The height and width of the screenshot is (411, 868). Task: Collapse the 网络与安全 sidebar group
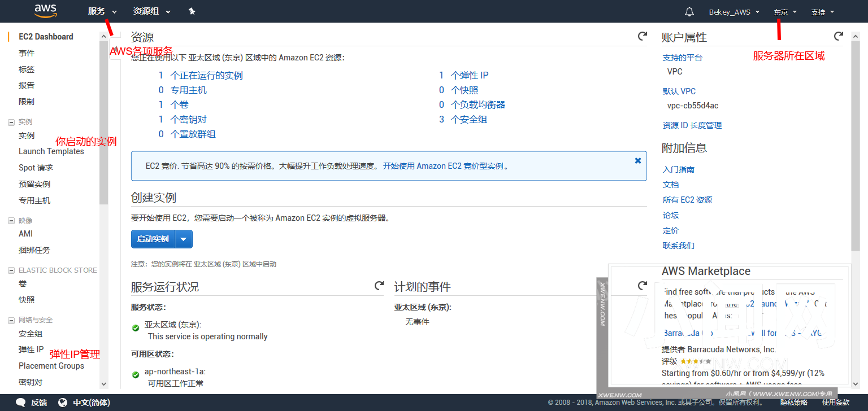11,320
